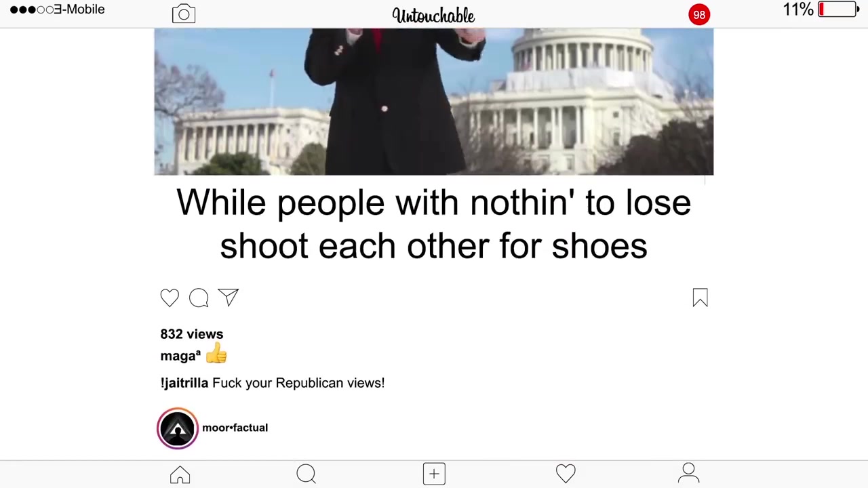The height and width of the screenshot is (488, 868).
Task: Open the jaitrilla commenter username
Action: coord(184,383)
